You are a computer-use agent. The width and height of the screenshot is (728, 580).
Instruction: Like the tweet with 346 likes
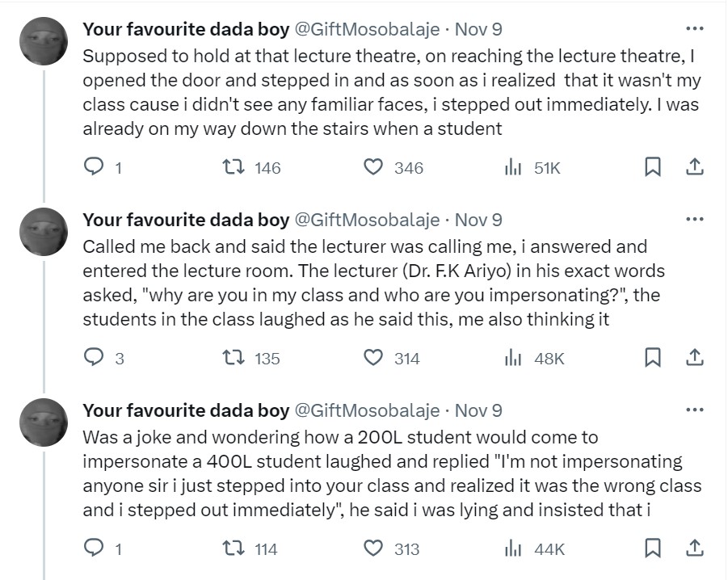(372, 167)
